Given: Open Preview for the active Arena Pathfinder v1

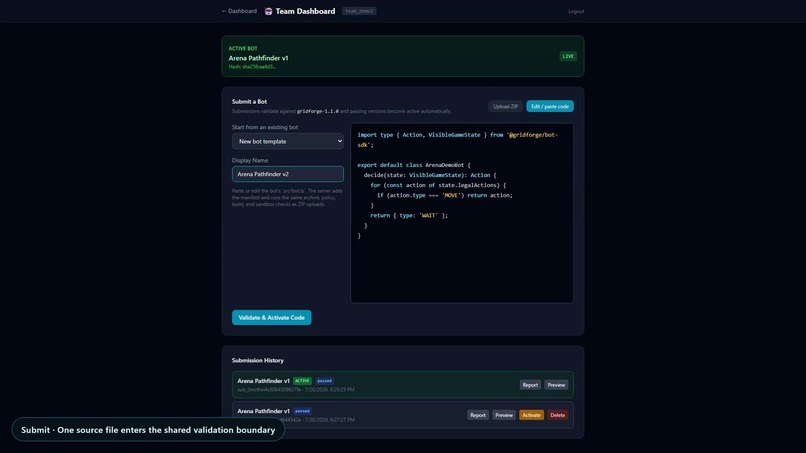Looking at the screenshot, I should 556,385.
